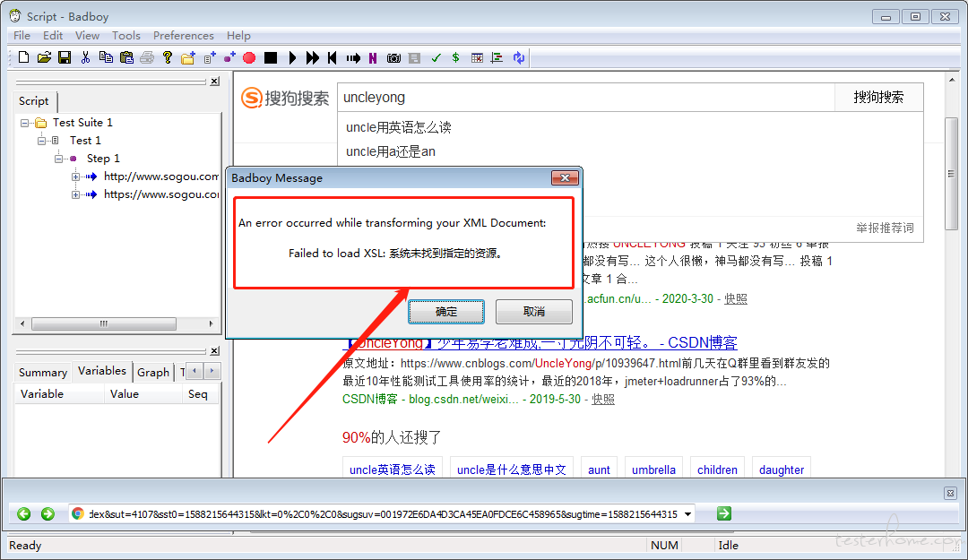Open the File menu

pyautogui.click(x=22, y=35)
